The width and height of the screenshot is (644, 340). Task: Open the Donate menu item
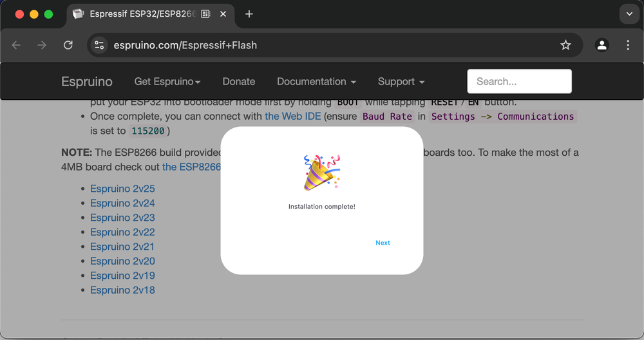pos(239,81)
